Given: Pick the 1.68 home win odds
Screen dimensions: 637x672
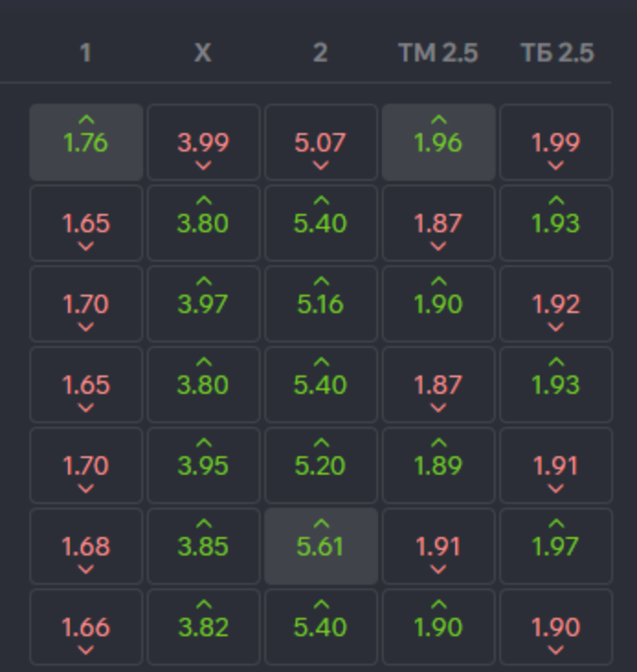Looking at the screenshot, I should (86, 546).
